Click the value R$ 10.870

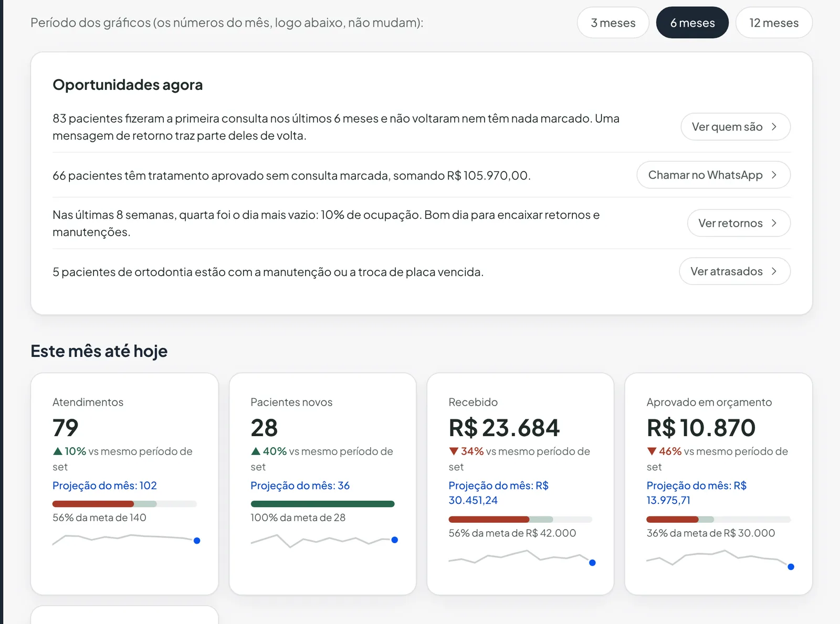click(701, 428)
